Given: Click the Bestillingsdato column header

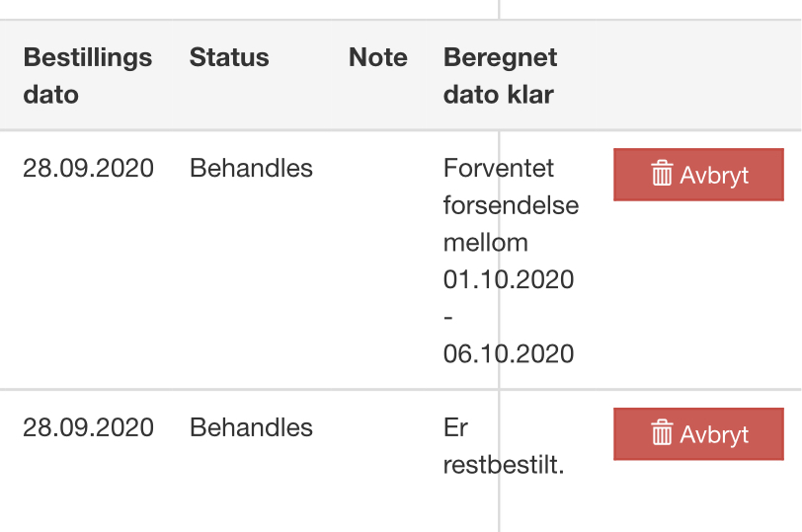Looking at the screenshot, I should [88, 76].
